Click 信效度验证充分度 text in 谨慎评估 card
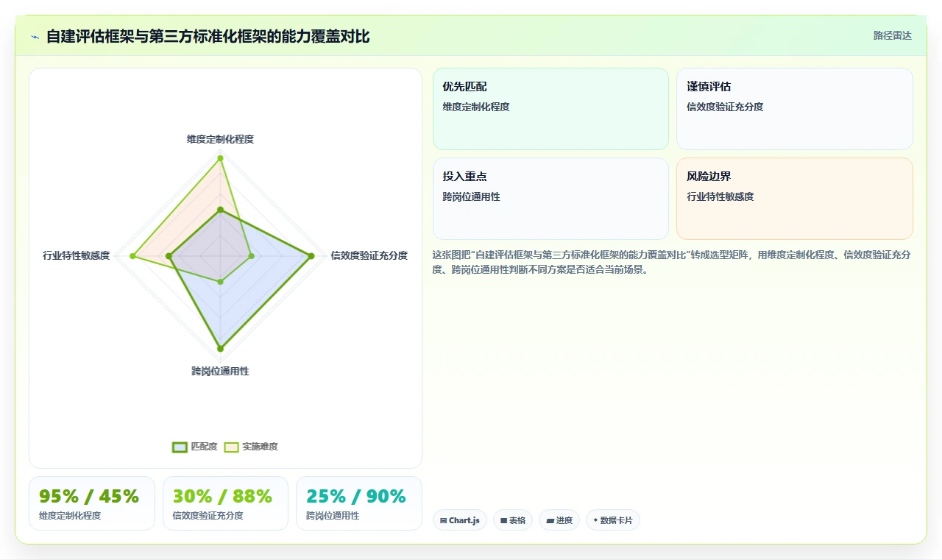The height and width of the screenshot is (560, 942). coord(725,107)
